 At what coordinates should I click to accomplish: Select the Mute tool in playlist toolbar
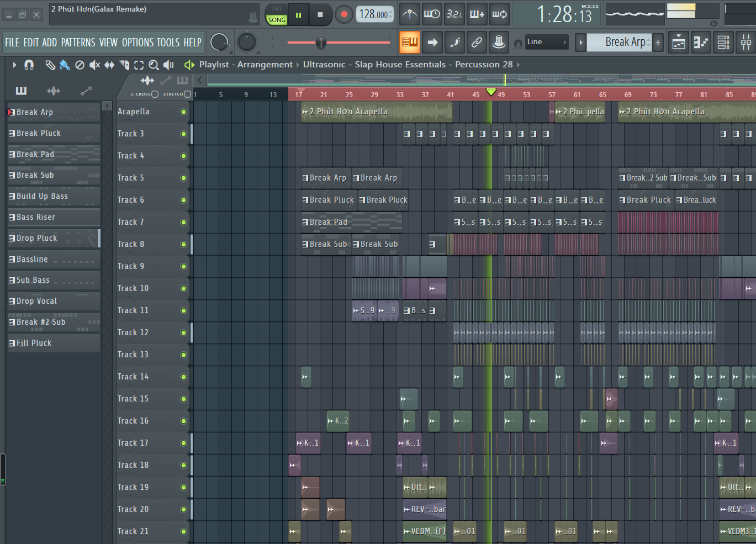(94, 65)
